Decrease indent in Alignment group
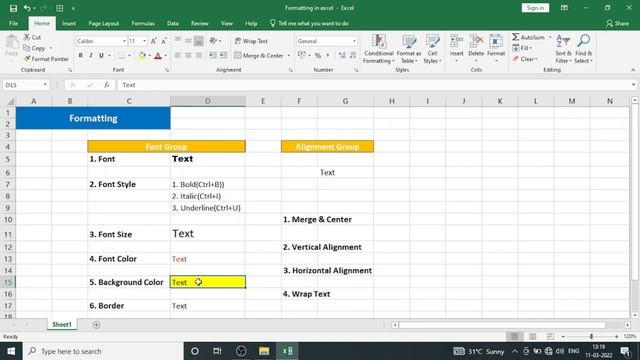The image size is (640, 360). coord(213,56)
